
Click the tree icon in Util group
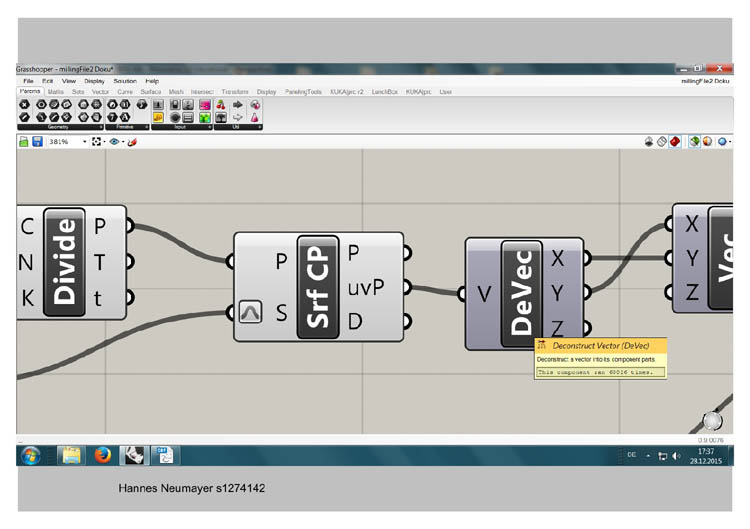click(221, 117)
